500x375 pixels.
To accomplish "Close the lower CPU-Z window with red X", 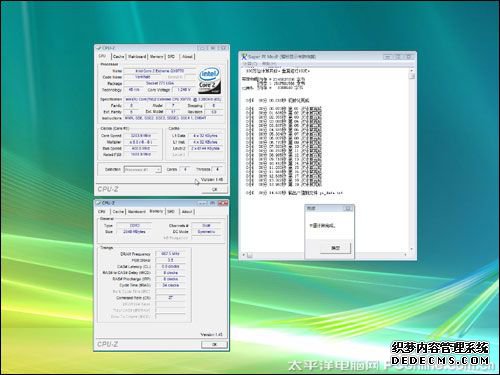I will 223,203.
